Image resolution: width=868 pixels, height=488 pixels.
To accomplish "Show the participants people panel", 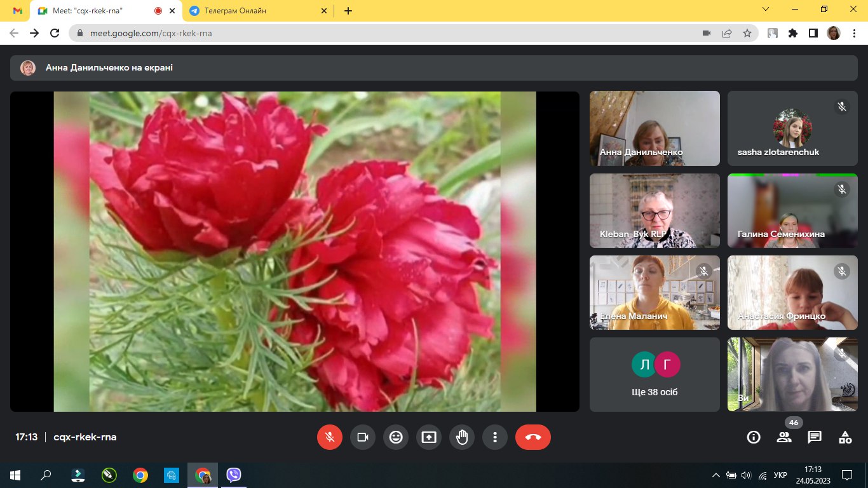I will pos(784,437).
